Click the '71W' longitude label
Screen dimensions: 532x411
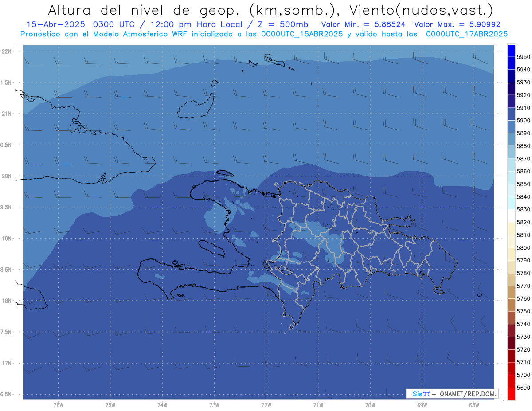click(x=318, y=405)
